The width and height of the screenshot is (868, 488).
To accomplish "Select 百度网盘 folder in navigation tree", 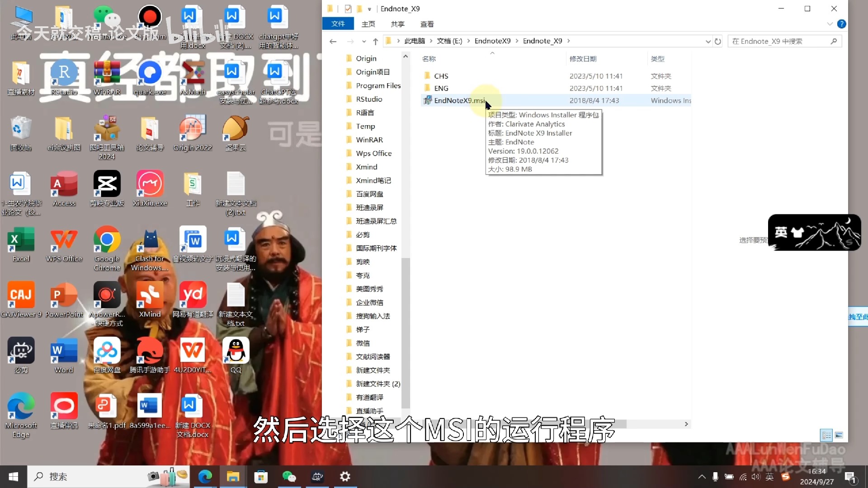I will point(369,194).
